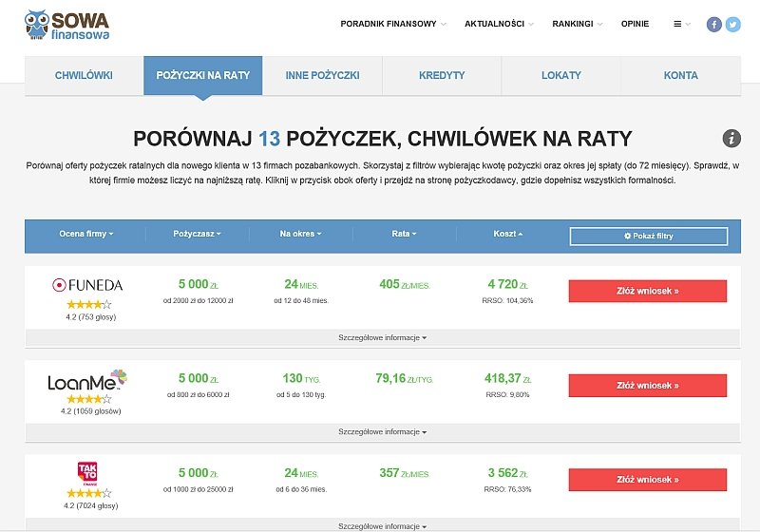Click Funeda cost 4 720 zł

507,284
